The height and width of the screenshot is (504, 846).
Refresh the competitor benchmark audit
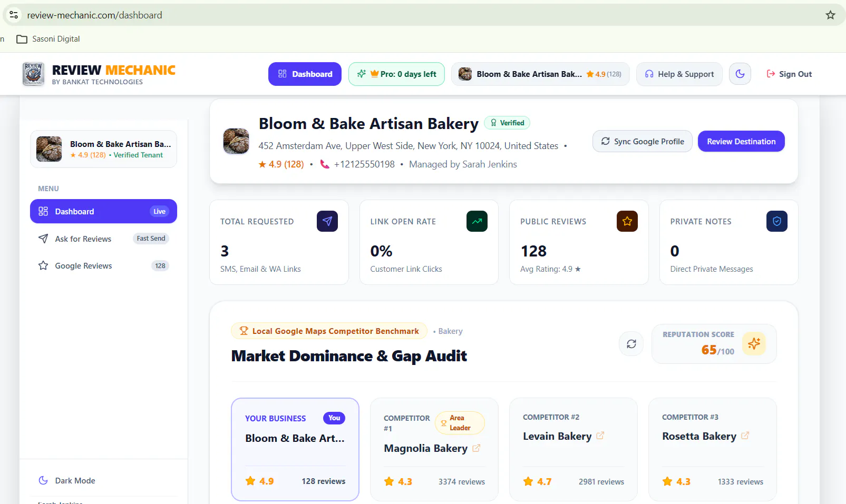[631, 344]
